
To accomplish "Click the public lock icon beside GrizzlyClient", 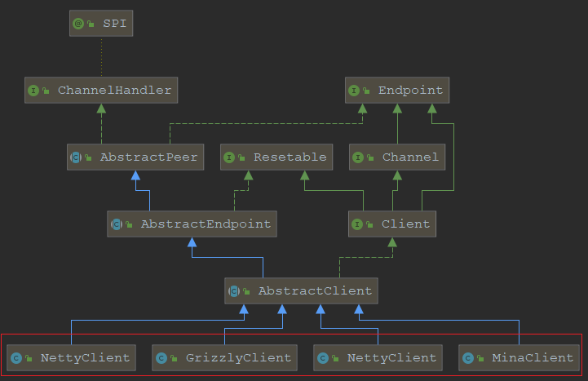I will (x=174, y=358).
